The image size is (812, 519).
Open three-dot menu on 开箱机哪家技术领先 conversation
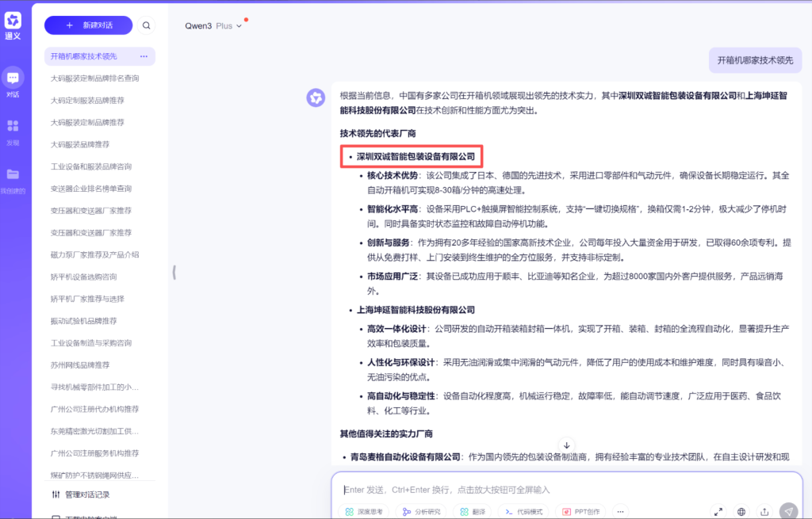coord(144,56)
